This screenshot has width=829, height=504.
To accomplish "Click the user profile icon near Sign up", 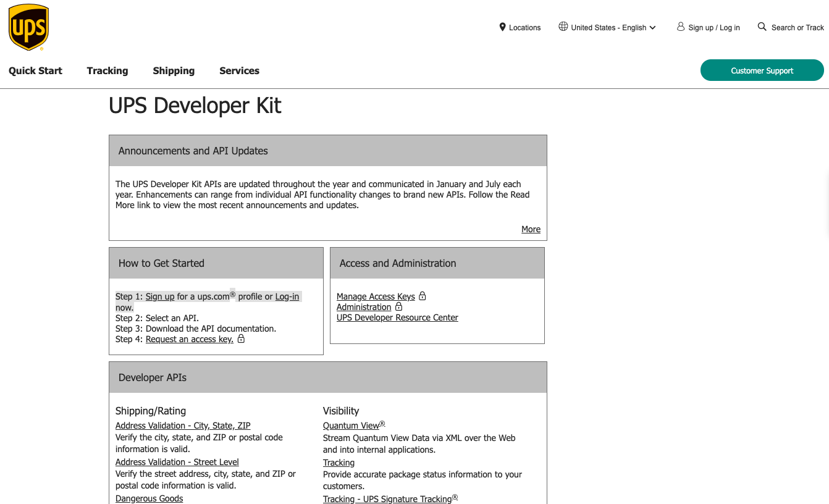I will coord(680,26).
